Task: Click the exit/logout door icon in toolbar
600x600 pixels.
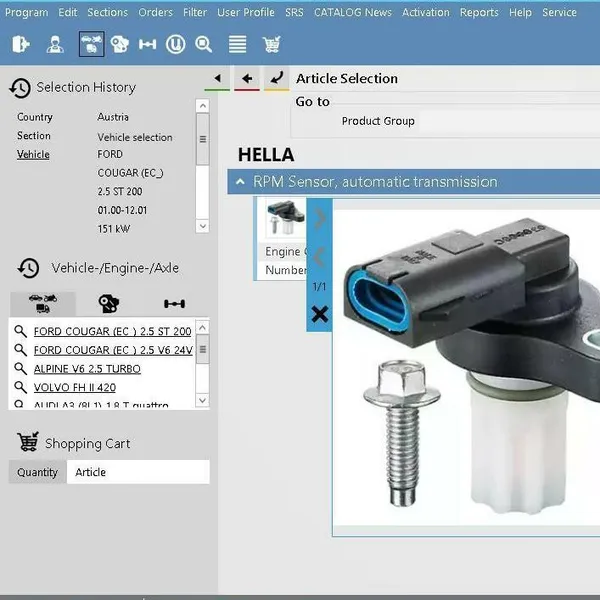Action: [x=21, y=44]
